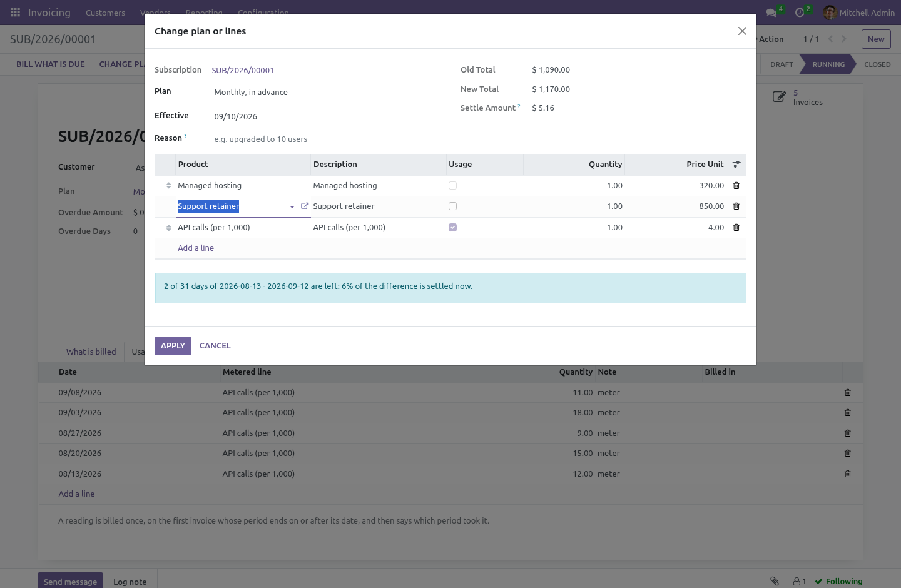Expand the Support retainer product dropdown
This screenshot has height=588, width=901.
[x=292, y=207]
